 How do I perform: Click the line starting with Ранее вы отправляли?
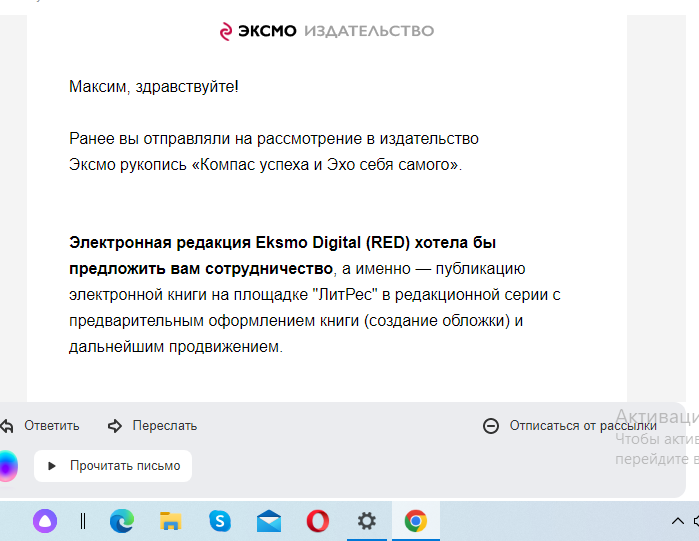(x=274, y=139)
